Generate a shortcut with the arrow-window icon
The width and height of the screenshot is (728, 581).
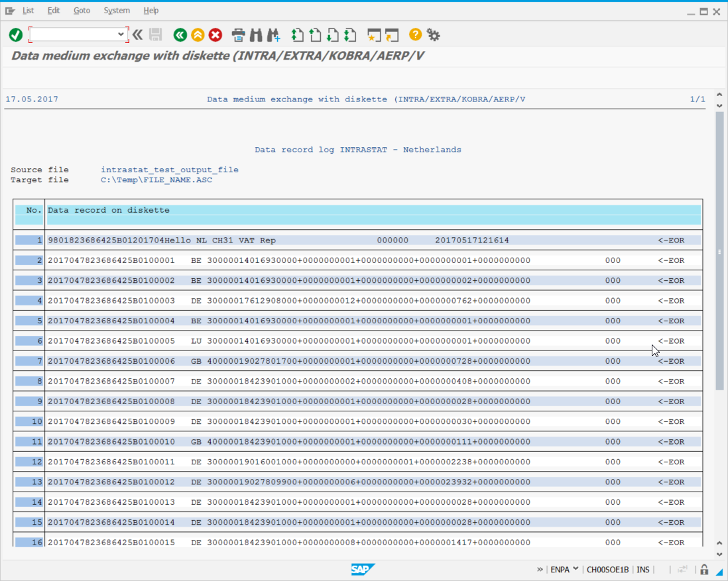click(x=392, y=35)
